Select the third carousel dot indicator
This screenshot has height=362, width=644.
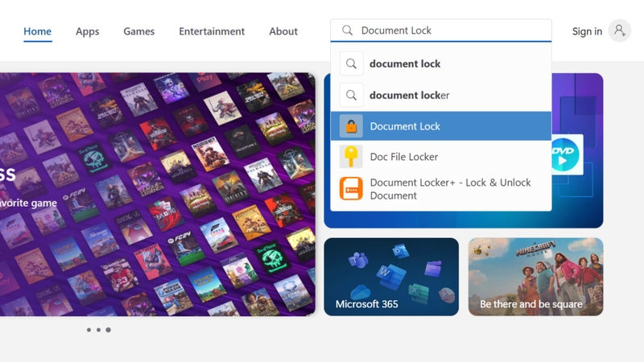(x=109, y=330)
